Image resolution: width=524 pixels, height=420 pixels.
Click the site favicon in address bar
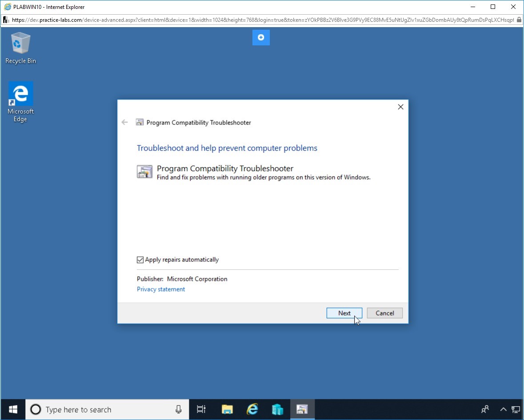coord(6,20)
